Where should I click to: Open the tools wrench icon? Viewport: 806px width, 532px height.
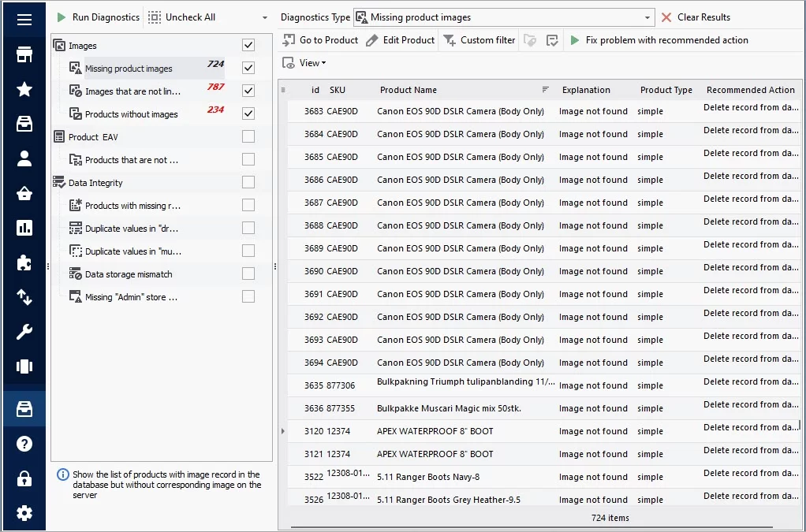(x=24, y=333)
